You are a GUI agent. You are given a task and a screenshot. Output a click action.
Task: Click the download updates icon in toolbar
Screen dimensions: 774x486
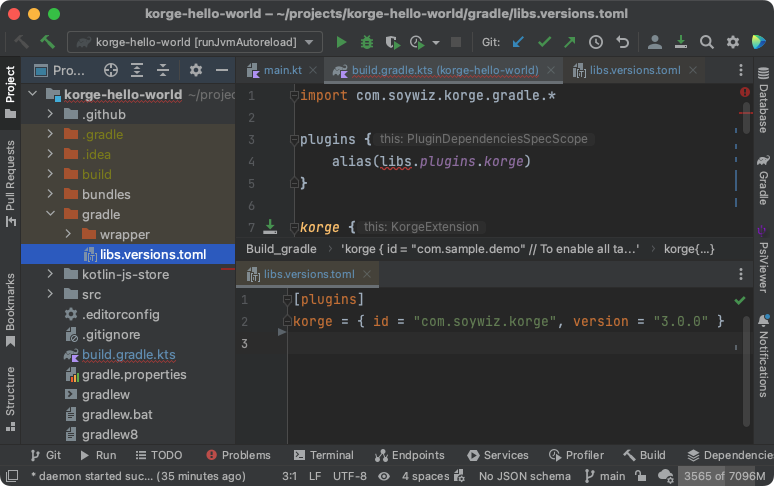(681, 42)
